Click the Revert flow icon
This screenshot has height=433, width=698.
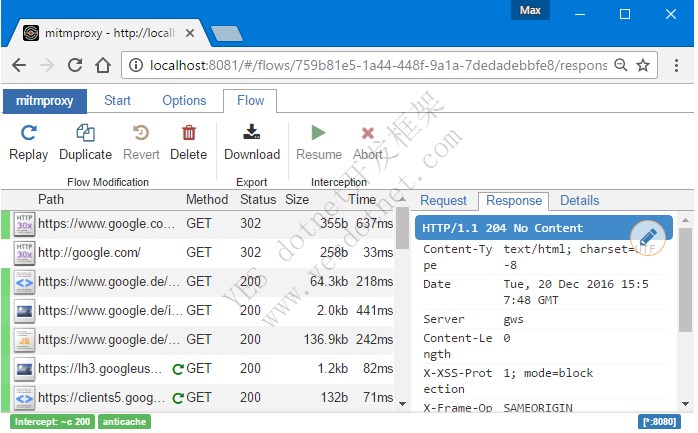coord(141,133)
